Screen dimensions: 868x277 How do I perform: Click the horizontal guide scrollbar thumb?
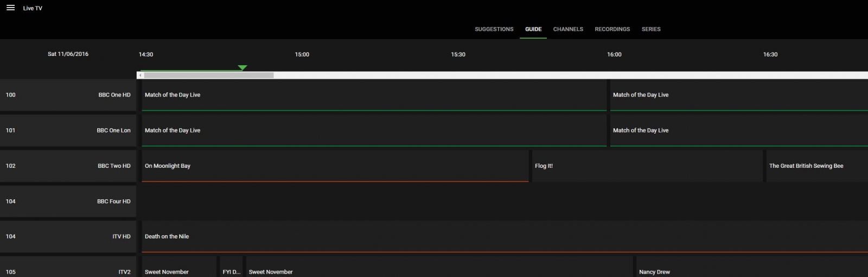208,75
